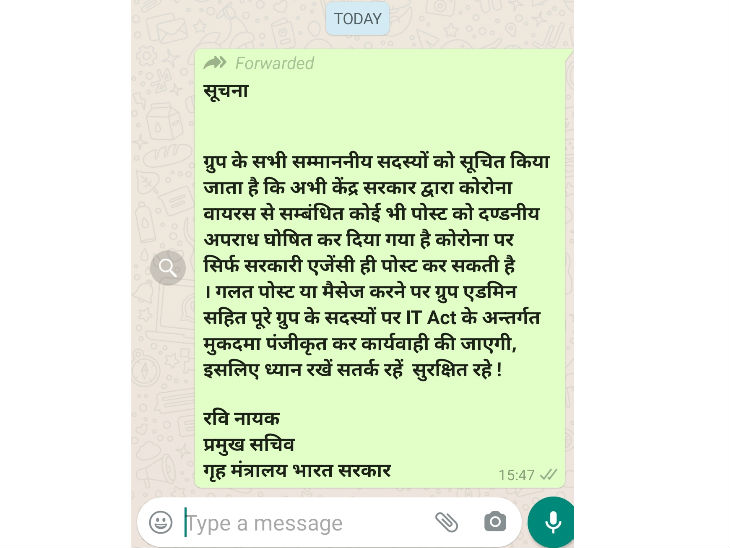Click the line beginning मुकदमा पंजीकृत

pos(360,344)
